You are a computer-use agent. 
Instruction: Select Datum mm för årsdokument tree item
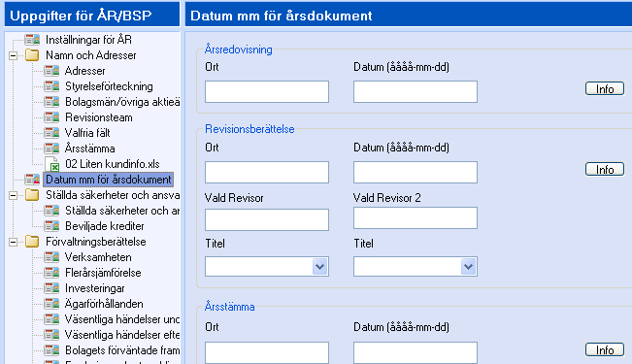click(109, 180)
